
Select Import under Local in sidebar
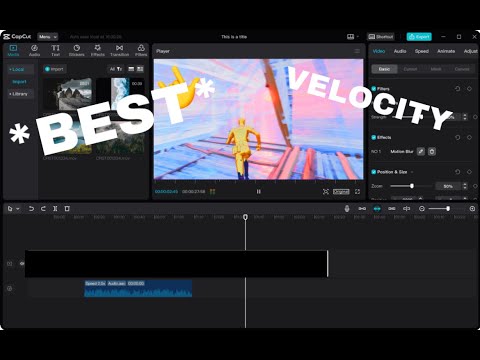coord(19,82)
